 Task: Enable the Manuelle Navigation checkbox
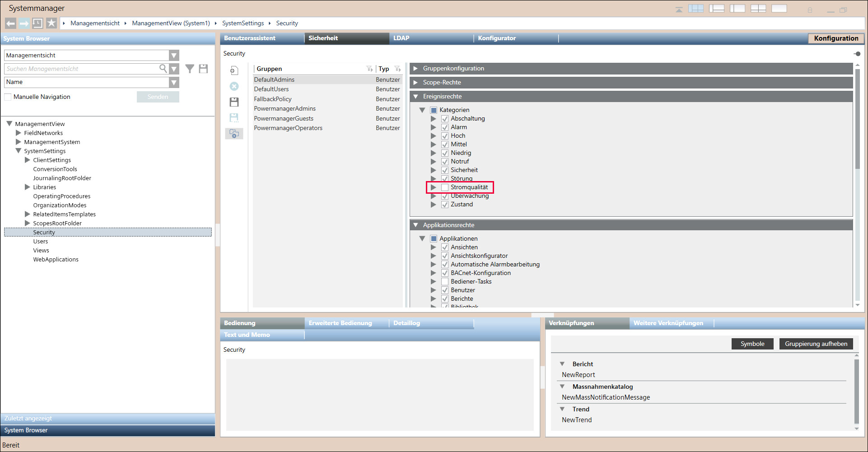(8, 97)
